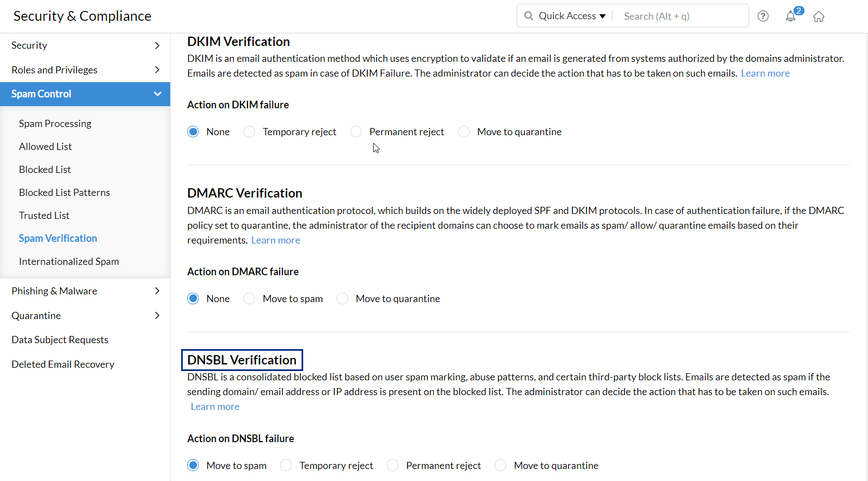868x481 pixels.
Task: Select Move to quarantine for DKIM failure
Action: [x=464, y=132]
